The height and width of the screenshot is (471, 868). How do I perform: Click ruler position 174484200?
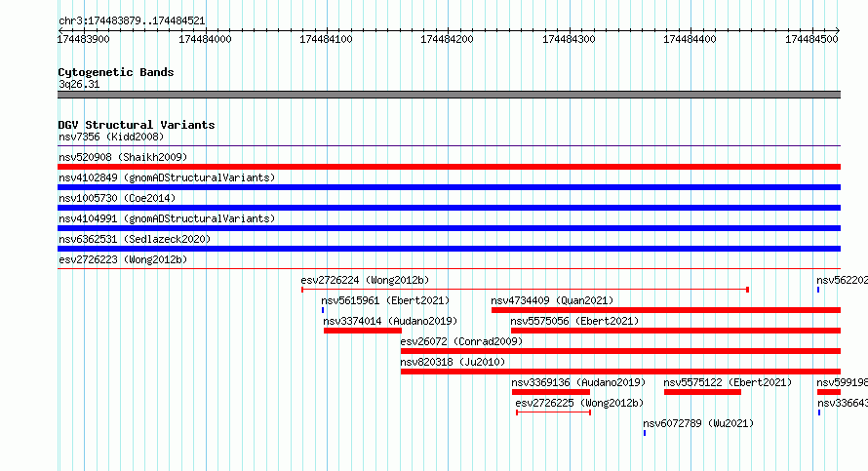pyautogui.click(x=448, y=39)
